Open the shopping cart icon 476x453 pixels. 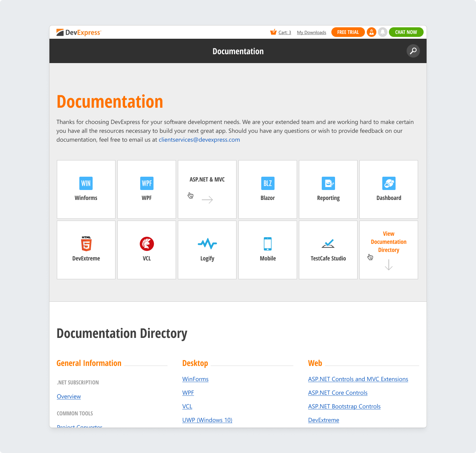coord(273,32)
